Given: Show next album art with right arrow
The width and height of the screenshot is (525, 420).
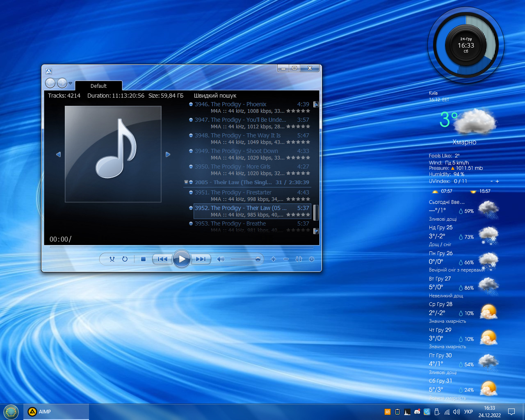Looking at the screenshot, I should [x=168, y=154].
